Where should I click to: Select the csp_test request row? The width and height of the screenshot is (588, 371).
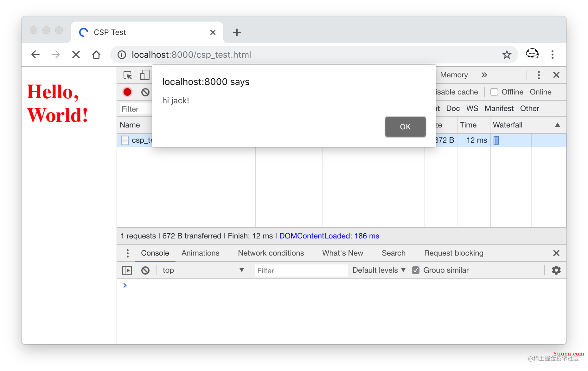[342, 140]
